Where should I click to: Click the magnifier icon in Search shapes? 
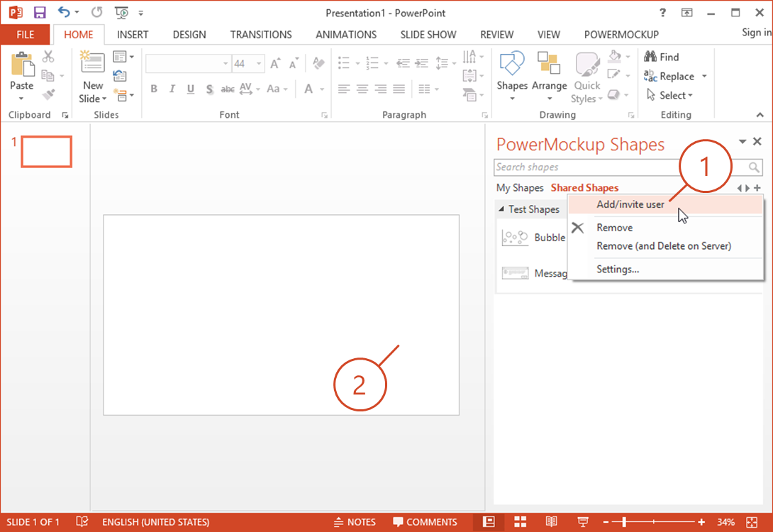(x=754, y=167)
